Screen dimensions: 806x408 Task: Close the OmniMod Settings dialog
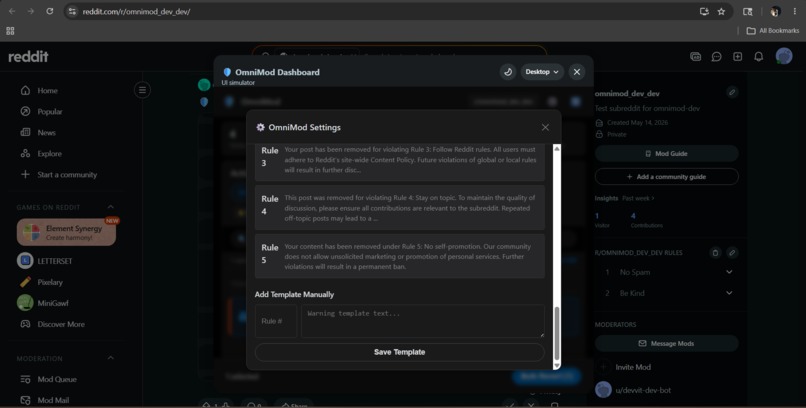pos(545,127)
